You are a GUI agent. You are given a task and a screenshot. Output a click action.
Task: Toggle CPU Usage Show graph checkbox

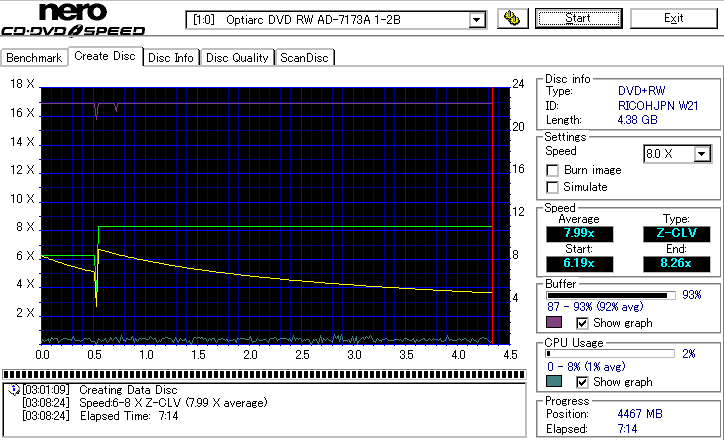582,382
